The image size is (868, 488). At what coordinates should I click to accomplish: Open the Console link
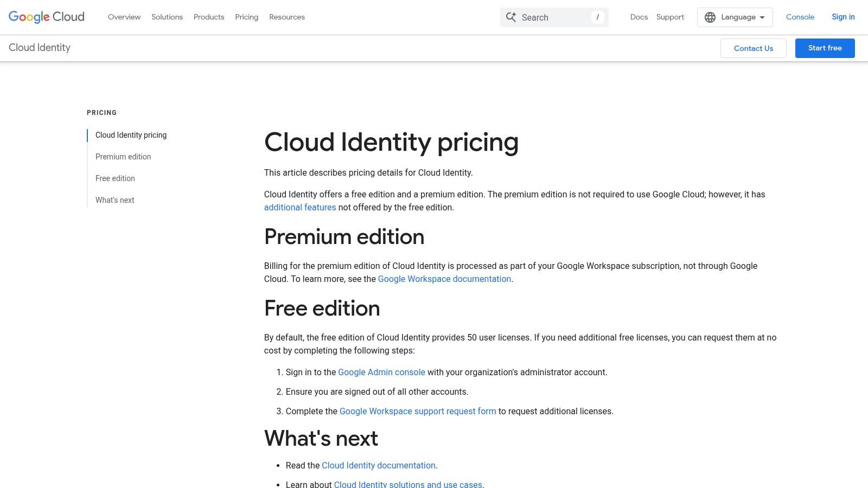(800, 17)
